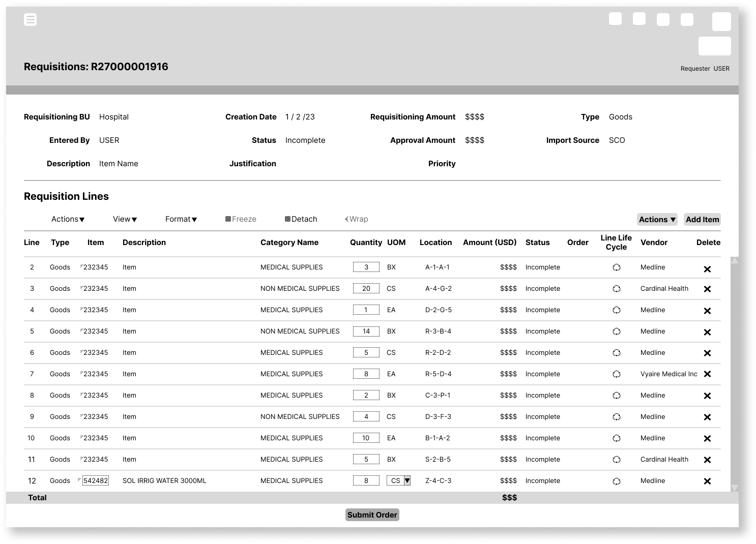Select location A-4-G-2 cell
This screenshot has height=544, width=756.
439,288
